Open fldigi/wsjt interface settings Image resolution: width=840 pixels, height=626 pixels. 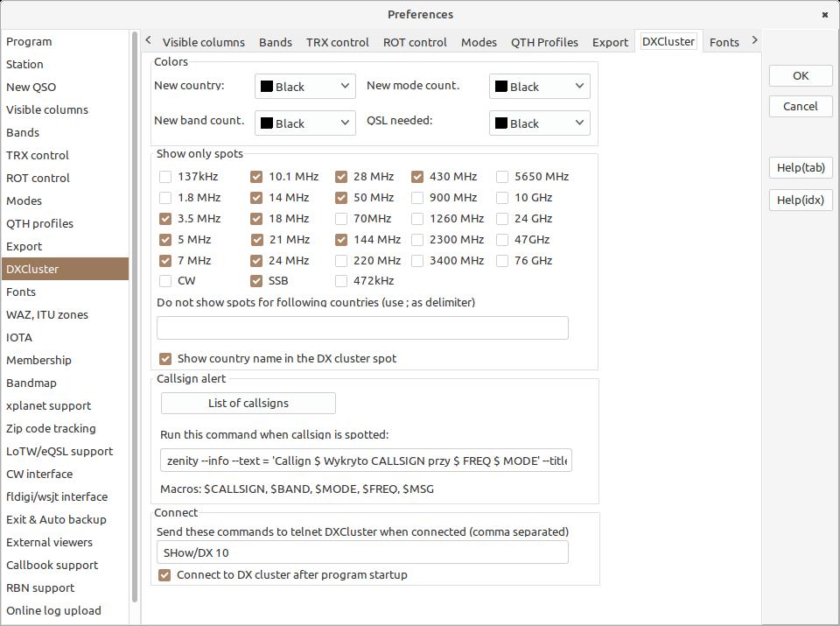pyautogui.click(x=66, y=496)
